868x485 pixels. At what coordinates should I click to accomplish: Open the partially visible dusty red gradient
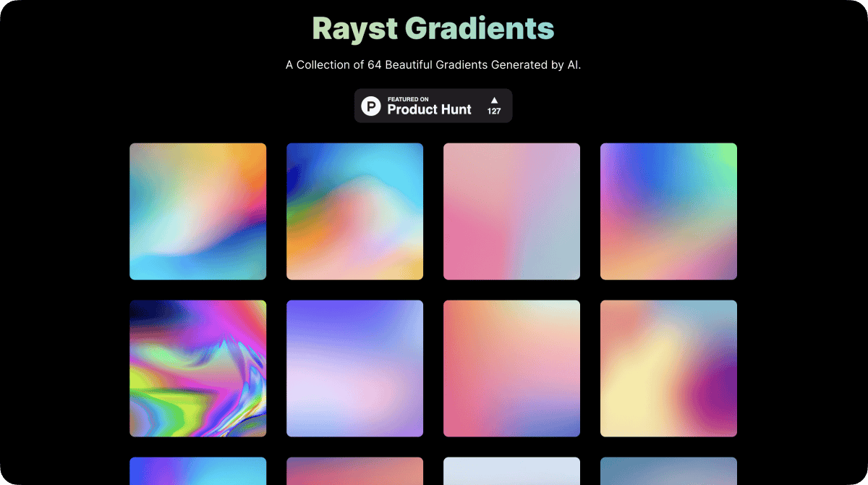[354, 471]
